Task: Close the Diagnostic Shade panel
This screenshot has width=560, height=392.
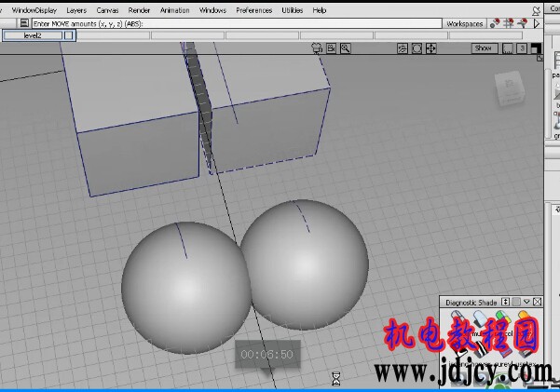Action: click(x=536, y=302)
